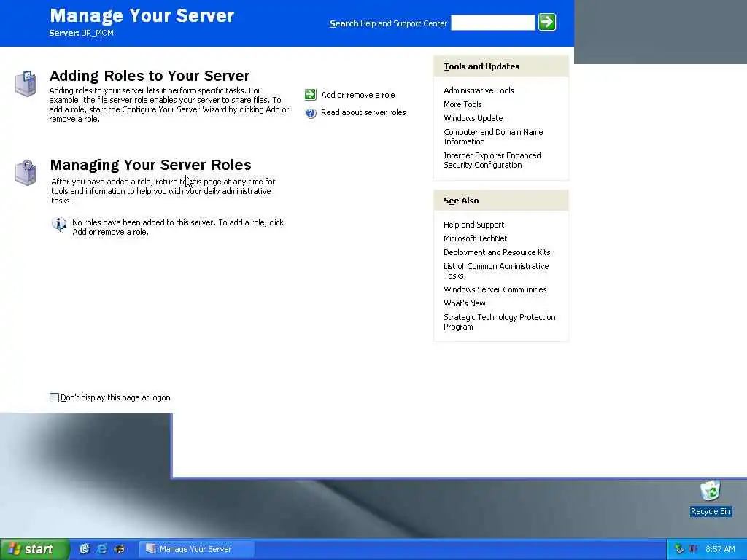Open More Tools link
The height and width of the screenshot is (560, 747).
[x=462, y=104]
